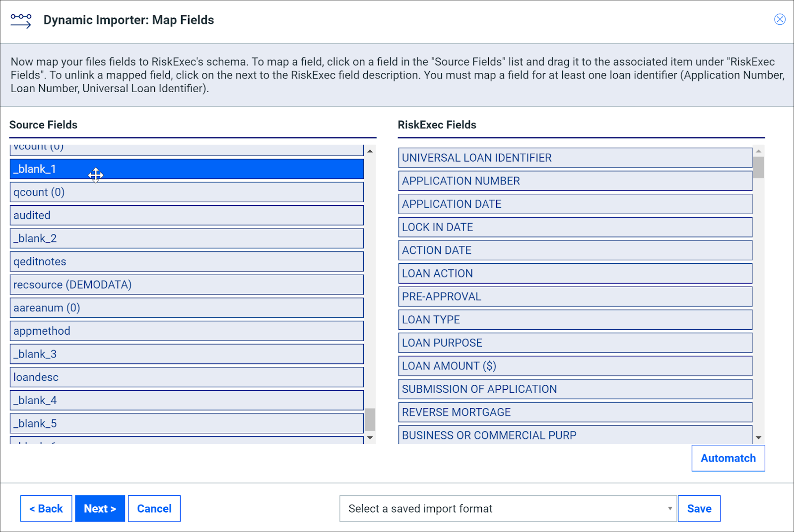Screen dimensions: 794x532
Task: Select the audited source field
Action: [x=187, y=215]
